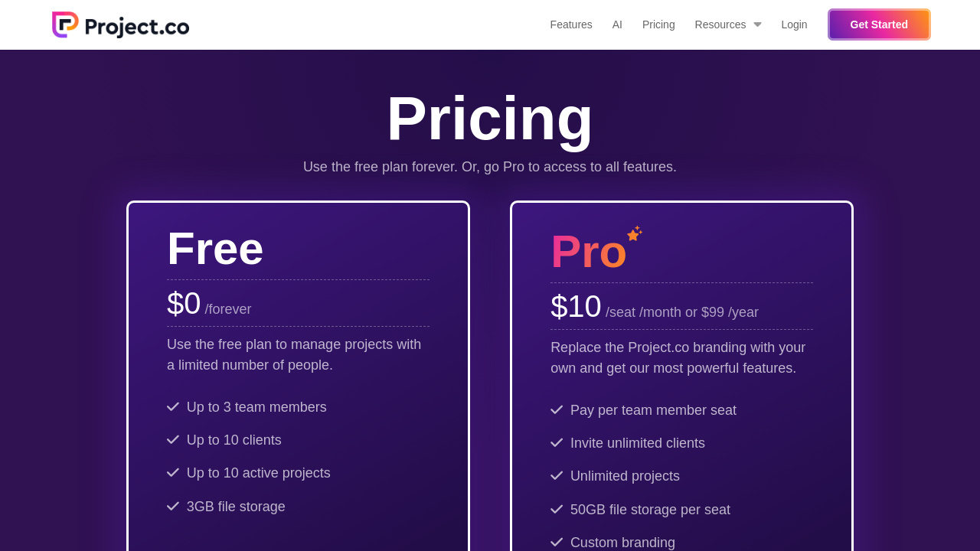Viewport: 980px width, 551px height.
Task: Click checkmark beside Up to 3 team members
Action: (x=173, y=407)
